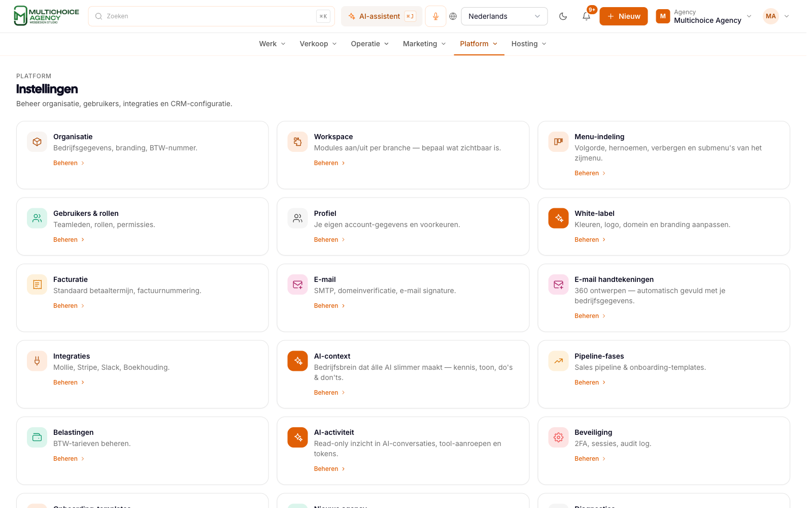Click the Belastingen wallet icon
This screenshot has width=812, height=508.
click(x=37, y=437)
